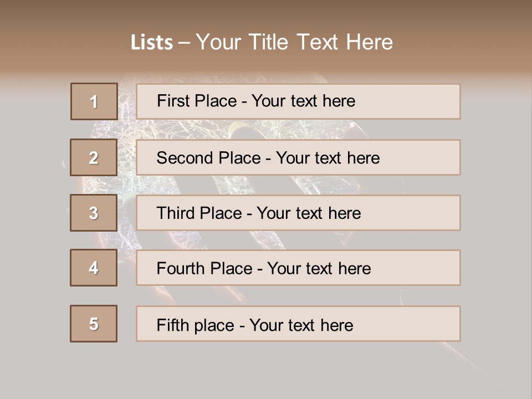Click the number 5 box
532x399 pixels.
(94, 324)
